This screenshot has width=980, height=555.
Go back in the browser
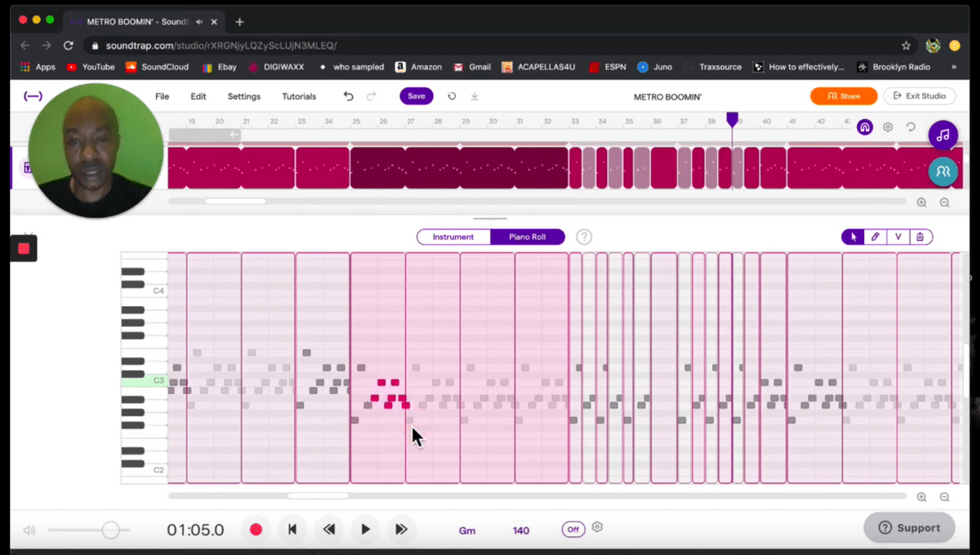tap(25, 46)
